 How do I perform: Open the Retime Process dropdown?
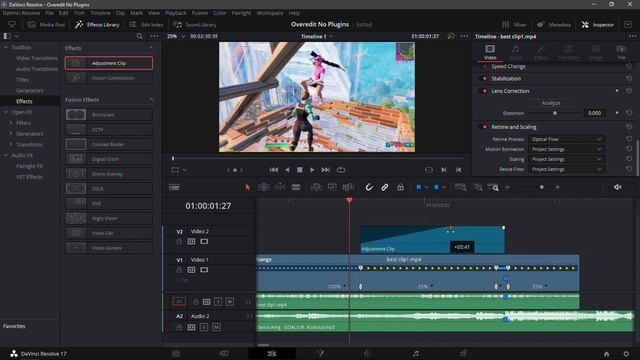566,139
